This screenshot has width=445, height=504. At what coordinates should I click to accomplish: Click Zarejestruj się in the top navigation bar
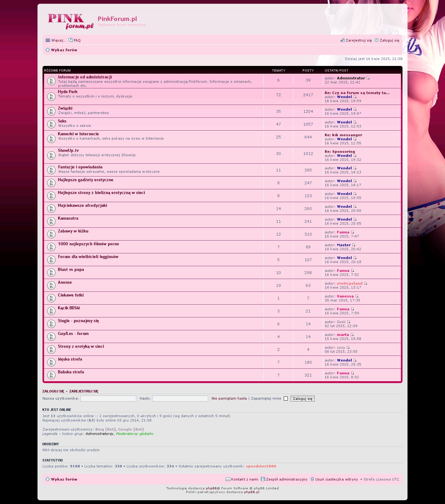point(356,40)
